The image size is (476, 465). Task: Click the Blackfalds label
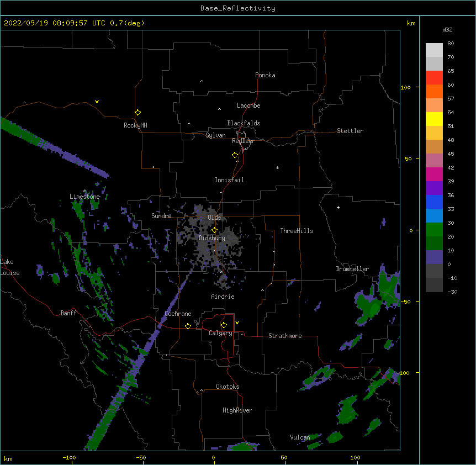point(244,123)
